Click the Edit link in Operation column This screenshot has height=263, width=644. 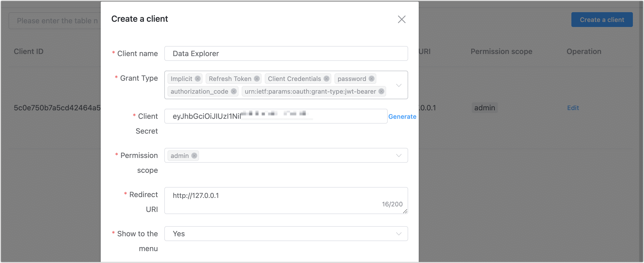click(x=573, y=108)
